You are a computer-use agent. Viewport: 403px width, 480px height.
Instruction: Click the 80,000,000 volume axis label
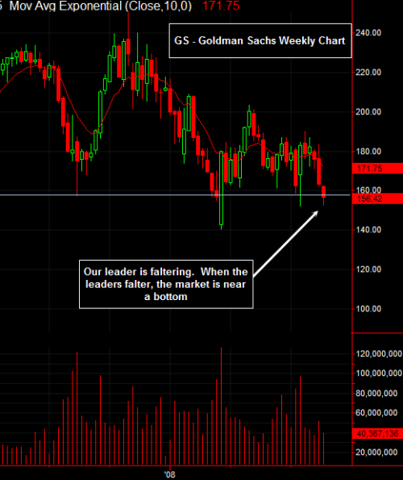pos(376,393)
